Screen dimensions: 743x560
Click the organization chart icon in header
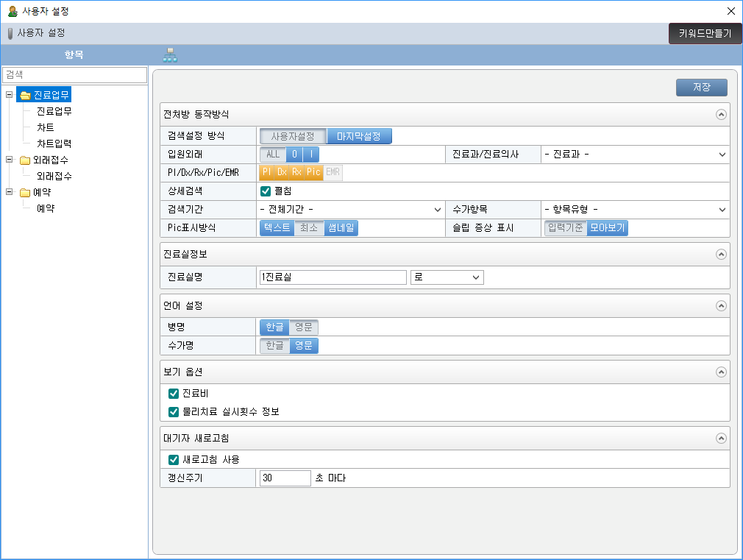point(171,55)
